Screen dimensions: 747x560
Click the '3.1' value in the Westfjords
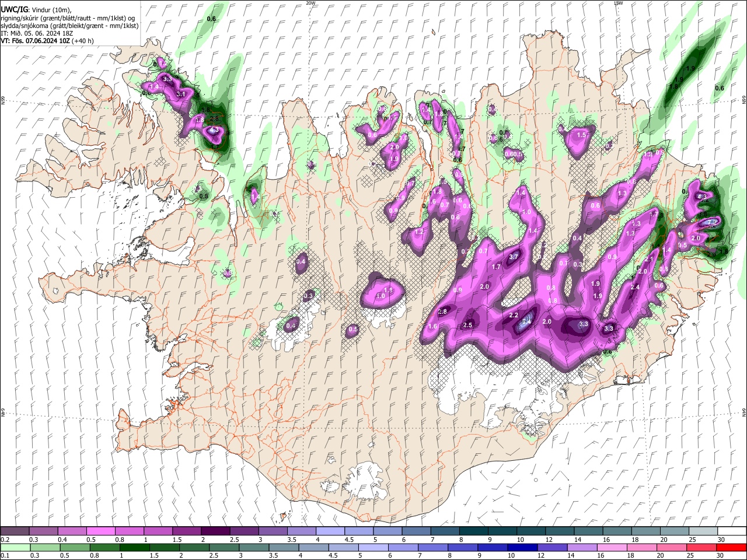click(x=181, y=94)
